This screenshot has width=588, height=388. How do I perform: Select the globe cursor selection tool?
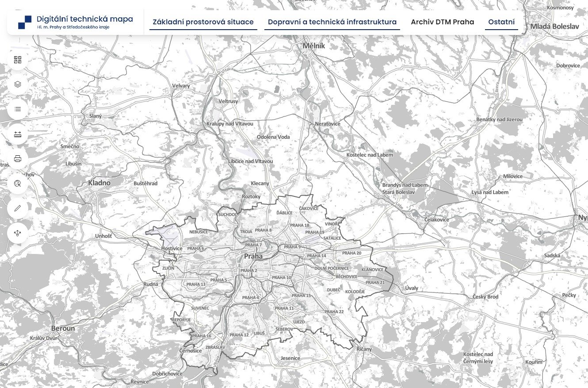point(18,184)
